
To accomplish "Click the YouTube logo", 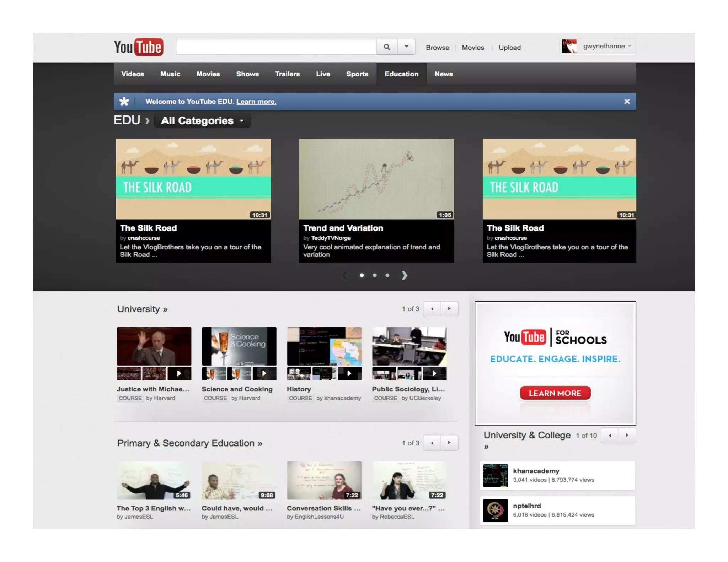I will tap(139, 47).
